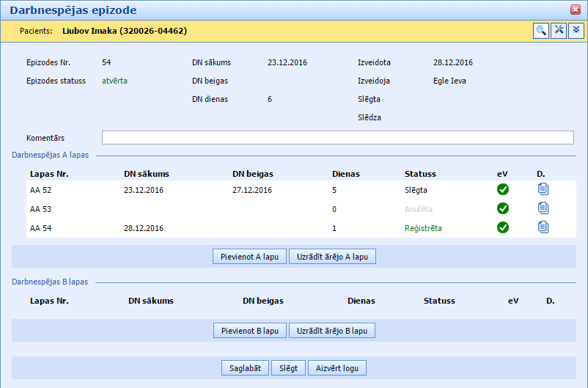Click the green eV checkmark for AA 53

tap(503, 209)
